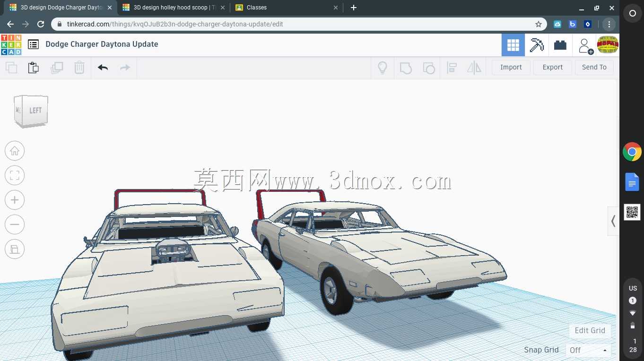Screen dimensions: 644x361
Task: Click the Group shapes icon
Action: (406, 68)
